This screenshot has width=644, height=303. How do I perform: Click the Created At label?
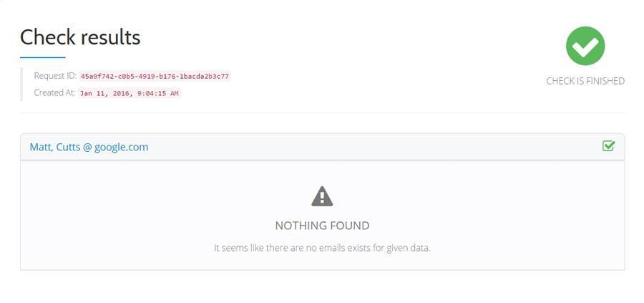(x=54, y=93)
